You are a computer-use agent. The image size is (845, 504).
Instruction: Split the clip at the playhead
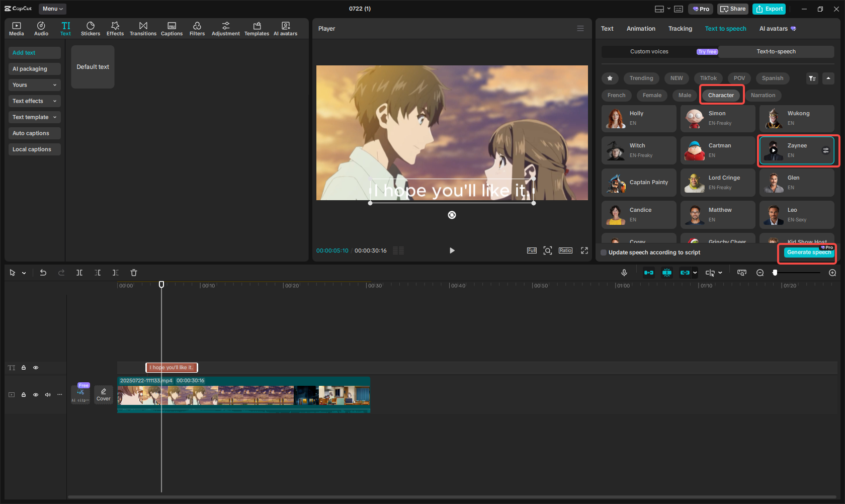point(79,272)
